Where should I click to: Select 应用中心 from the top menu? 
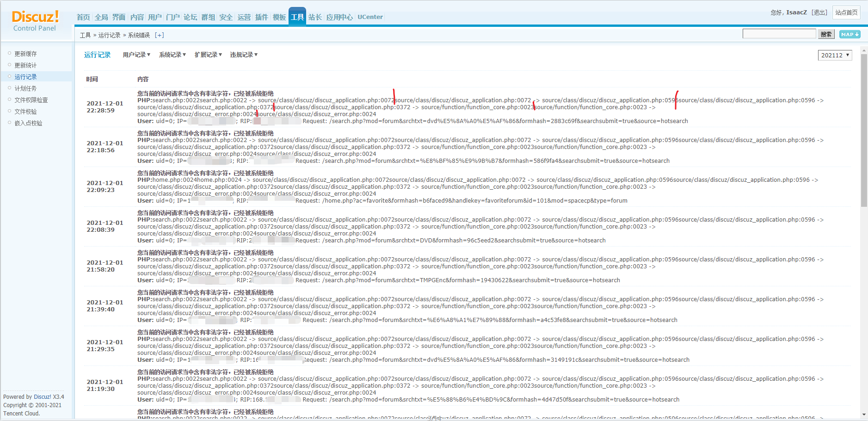(339, 17)
